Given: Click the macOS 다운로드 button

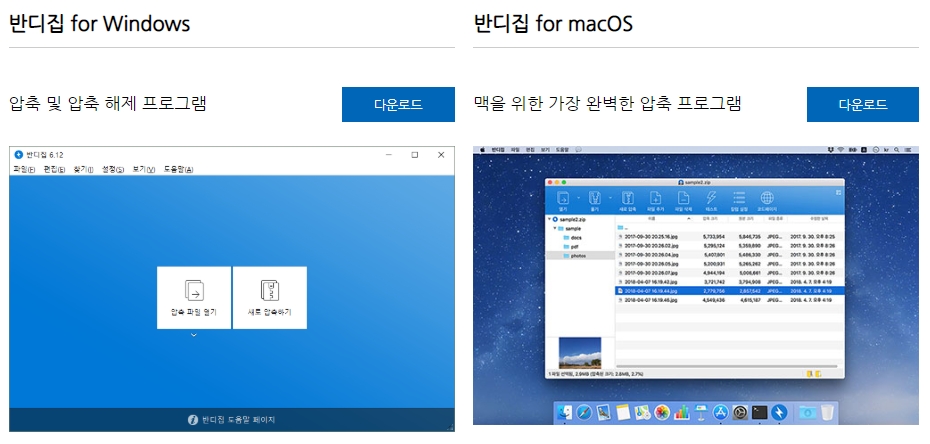Looking at the screenshot, I should [862, 104].
